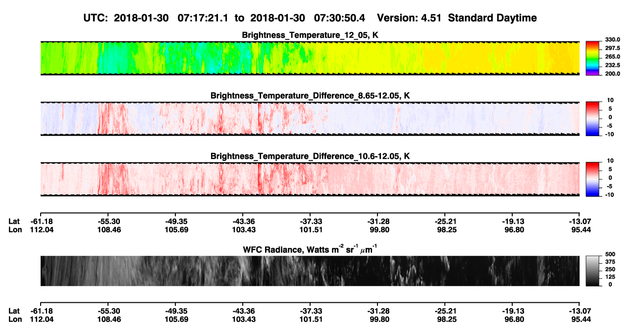Click the title 'Brightness_Temperature_Difference_10.6-12.05, K'
644x330 pixels.
(311, 156)
